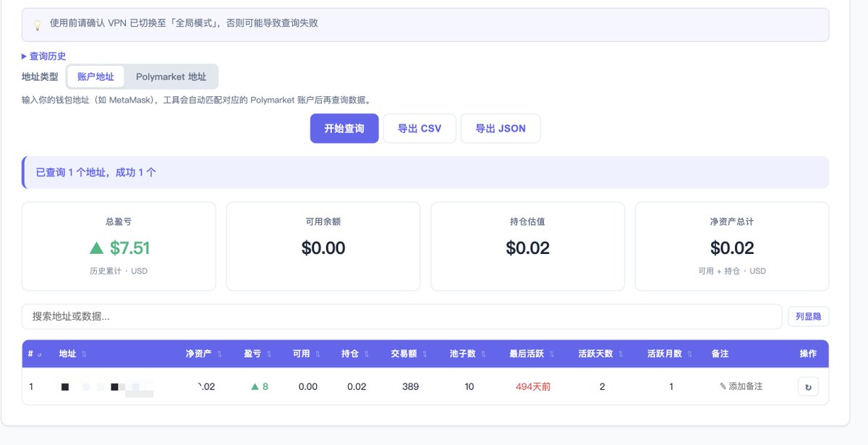The image size is (868, 445).
Task: Click the 持仓 value 0.02 cell
Action: pos(357,387)
